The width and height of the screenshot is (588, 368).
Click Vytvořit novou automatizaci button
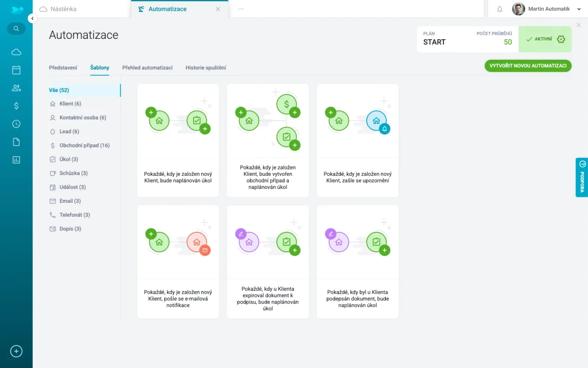click(x=527, y=66)
